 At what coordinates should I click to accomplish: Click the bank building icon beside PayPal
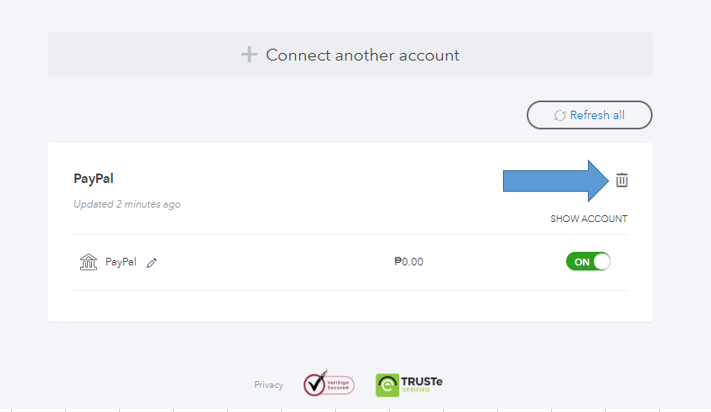coord(88,262)
